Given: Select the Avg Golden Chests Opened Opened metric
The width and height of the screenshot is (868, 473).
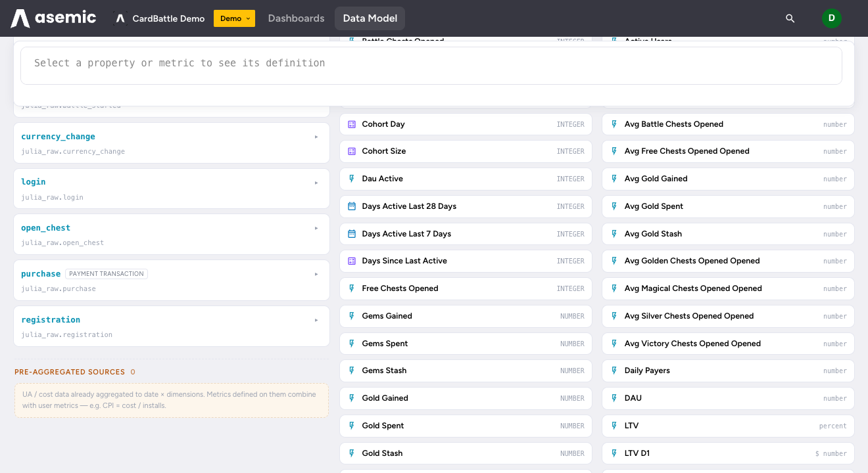Looking at the screenshot, I should (x=728, y=261).
